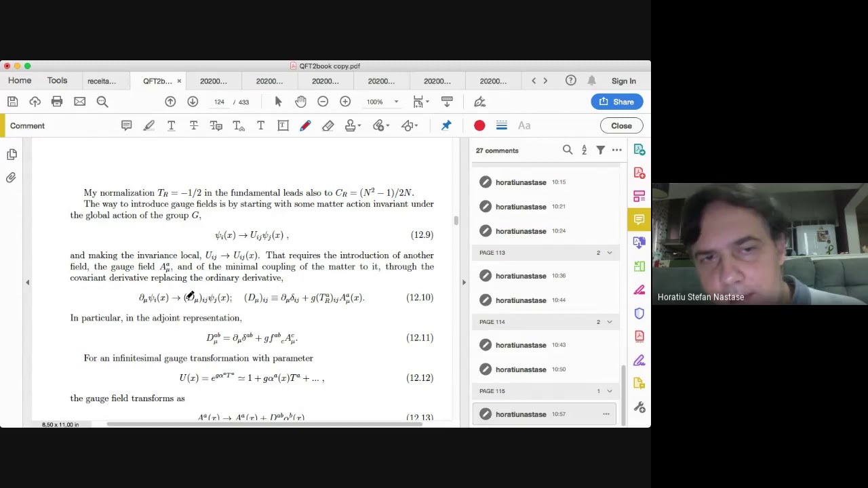Click the cloud upload icon

point(35,102)
